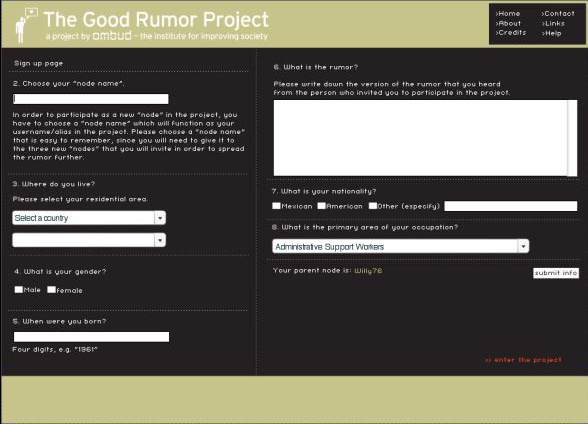The image size is (588, 424).
Task: Open the empty region dropdown below country
Action: click(x=89, y=240)
